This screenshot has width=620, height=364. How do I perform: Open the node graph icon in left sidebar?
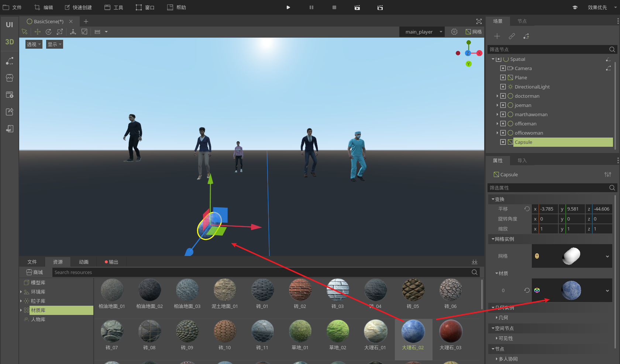pos(10,61)
